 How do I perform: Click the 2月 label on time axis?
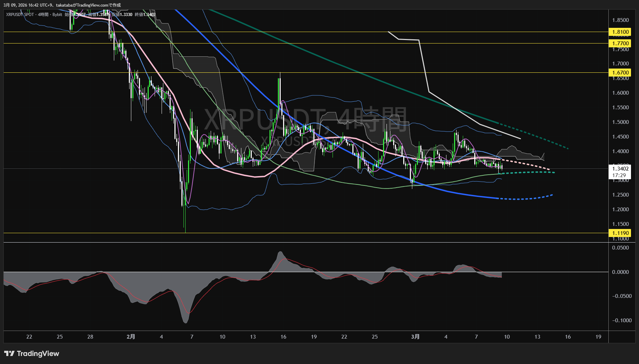[x=131, y=337]
